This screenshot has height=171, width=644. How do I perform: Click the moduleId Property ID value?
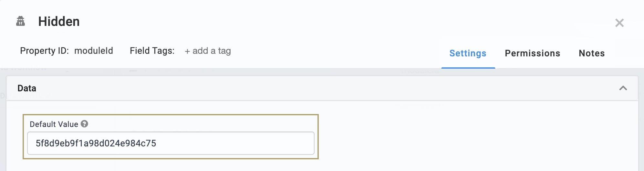pos(94,51)
